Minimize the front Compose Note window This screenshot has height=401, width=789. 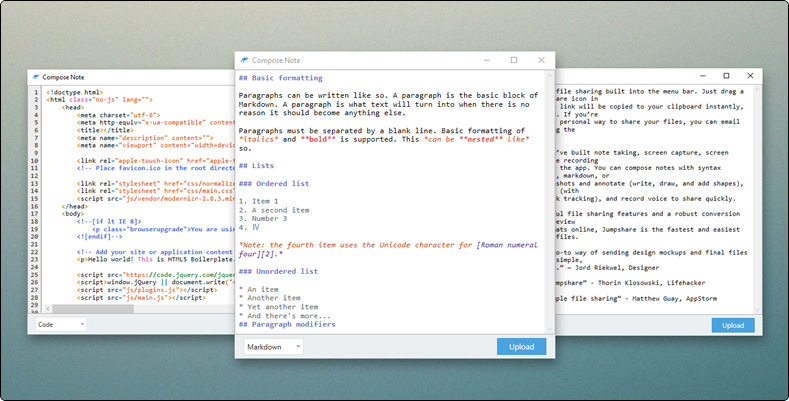click(487, 60)
